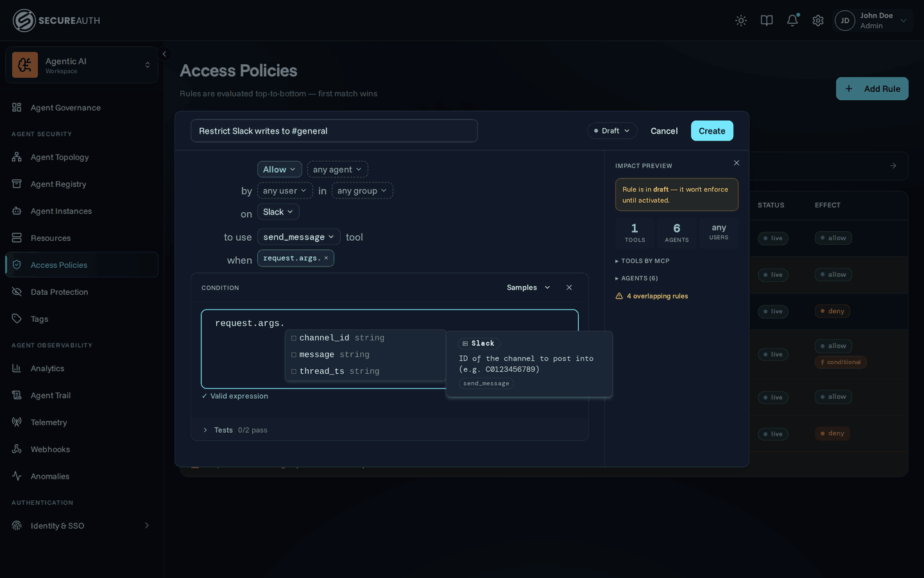Click the Identity & SSO fingerprint icon
Screen dimensions: 924x578
tap(17, 525)
